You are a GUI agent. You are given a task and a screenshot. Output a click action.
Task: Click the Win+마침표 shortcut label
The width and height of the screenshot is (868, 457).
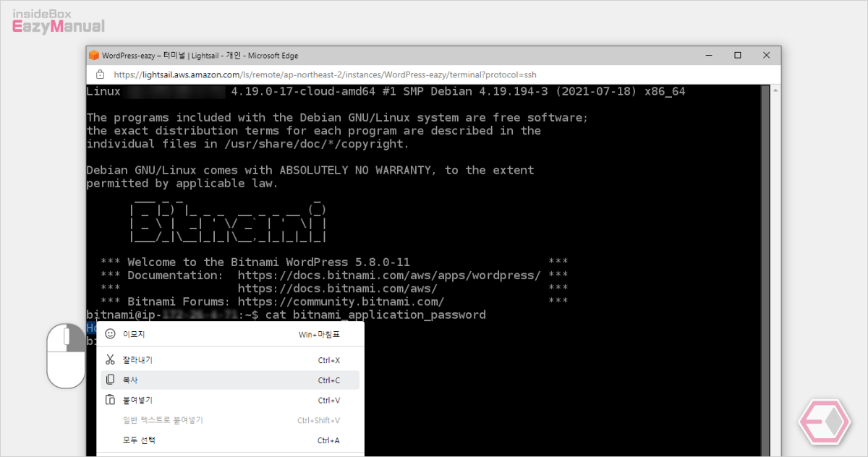pos(319,335)
